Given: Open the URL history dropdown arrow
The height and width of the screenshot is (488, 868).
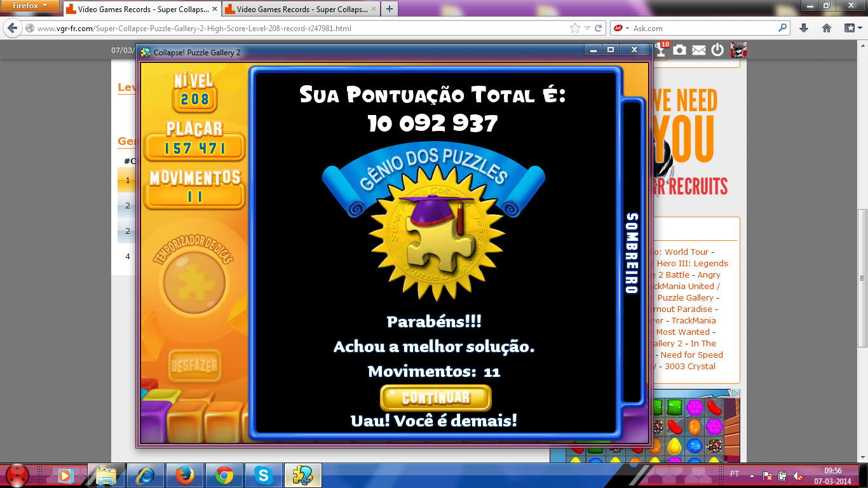Looking at the screenshot, I should pos(587,28).
